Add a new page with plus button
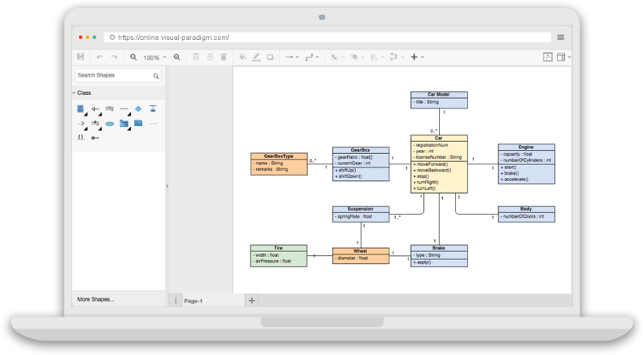The image size is (644, 355). (251, 300)
